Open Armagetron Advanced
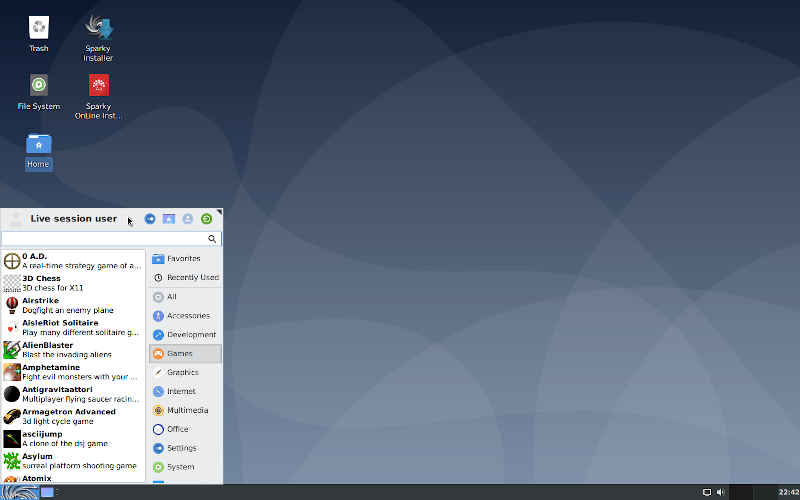800x500 pixels. click(x=73, y=416)
